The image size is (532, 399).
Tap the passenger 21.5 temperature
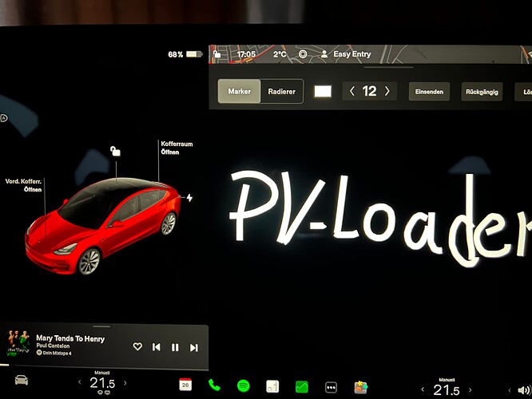click(x=447, y=390)
